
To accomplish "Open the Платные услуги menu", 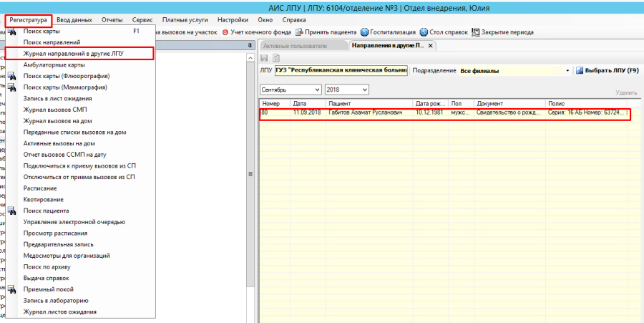I will [185, 20].
